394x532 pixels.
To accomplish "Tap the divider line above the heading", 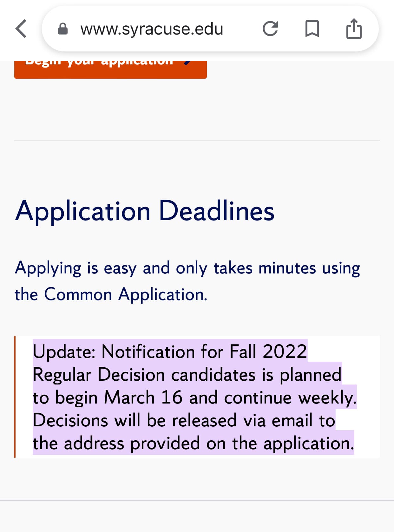I will coord(197,141).
